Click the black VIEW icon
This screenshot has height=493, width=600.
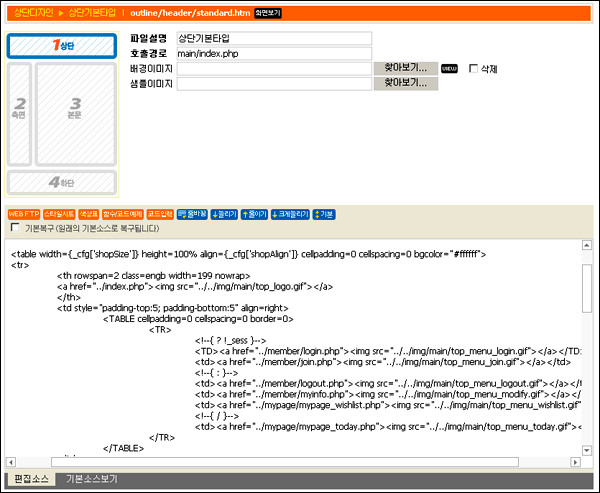coord(449,69)
